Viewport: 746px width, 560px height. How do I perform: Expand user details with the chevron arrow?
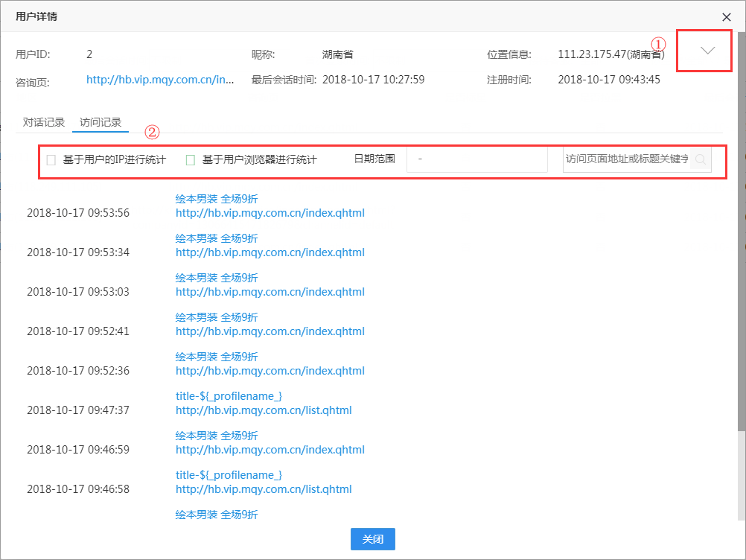pyautogui.click(x=707, y=50)
